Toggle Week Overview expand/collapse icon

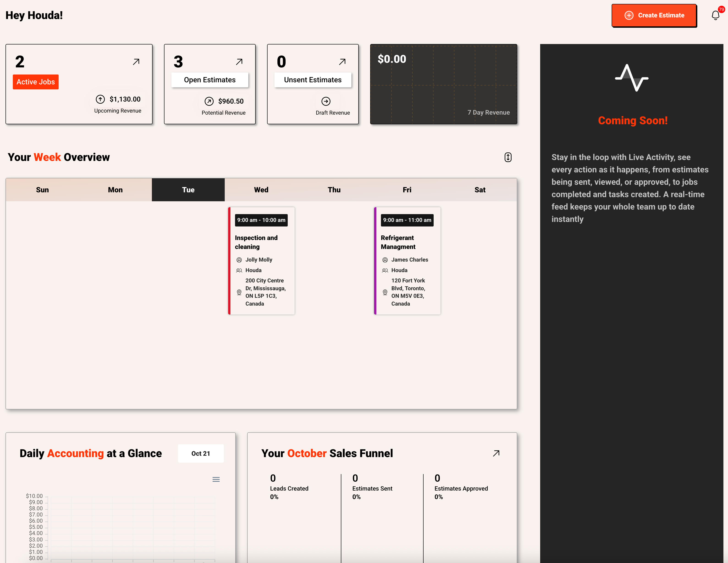(508, 157)
